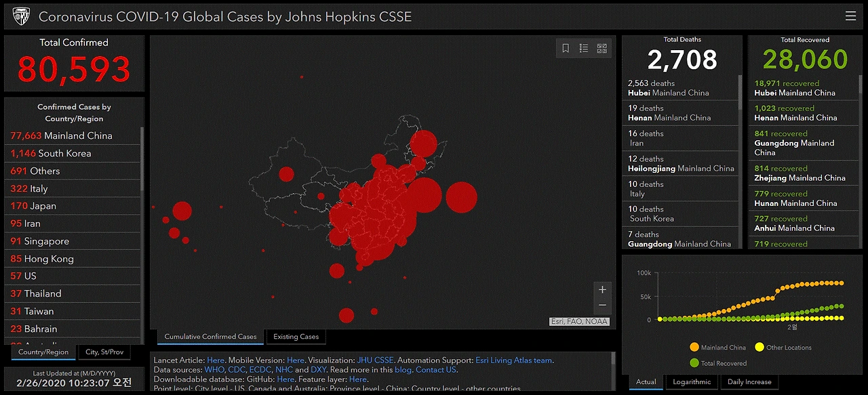Open the NHC data source link
Image resolution: width=868 pixels, height=395 pixels.
tap(284, 370)
